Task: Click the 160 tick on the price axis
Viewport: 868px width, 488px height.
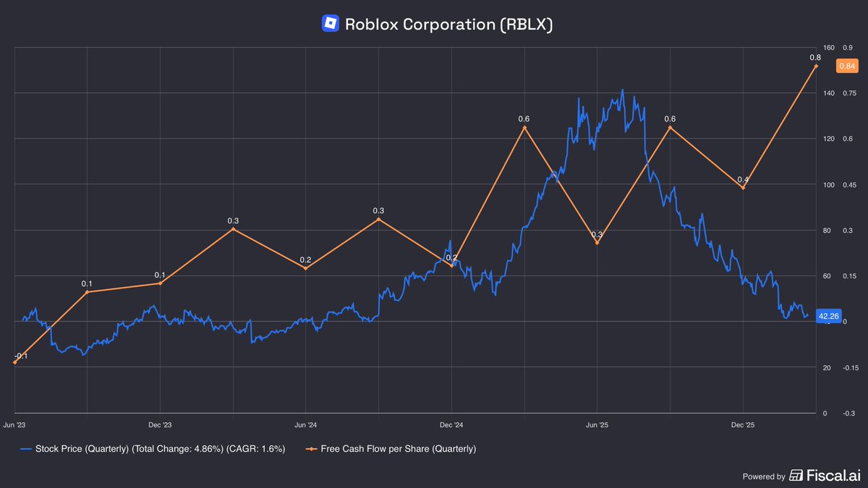Action: [x=828, y=48]
